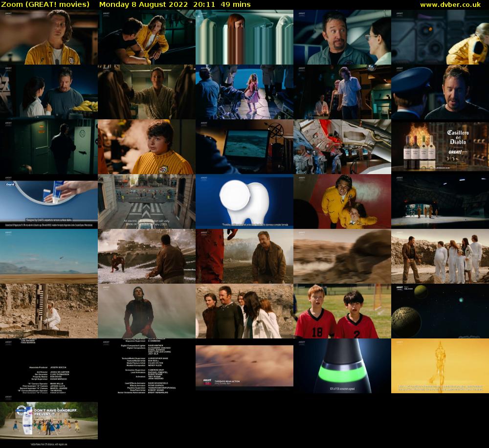489x448 pixels.
Task: Select the girl in pink dress thumbnail
Action: pyautogui.click(x=244, y=92)
